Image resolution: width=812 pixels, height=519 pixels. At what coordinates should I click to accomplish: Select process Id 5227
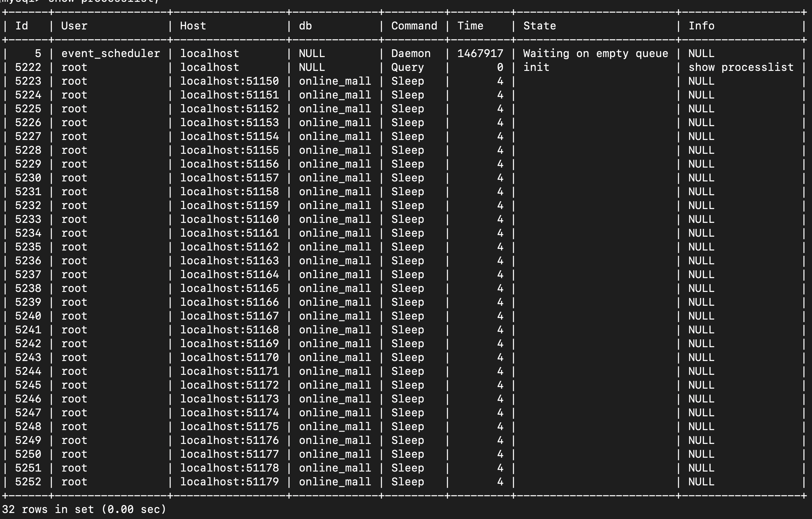28,137
